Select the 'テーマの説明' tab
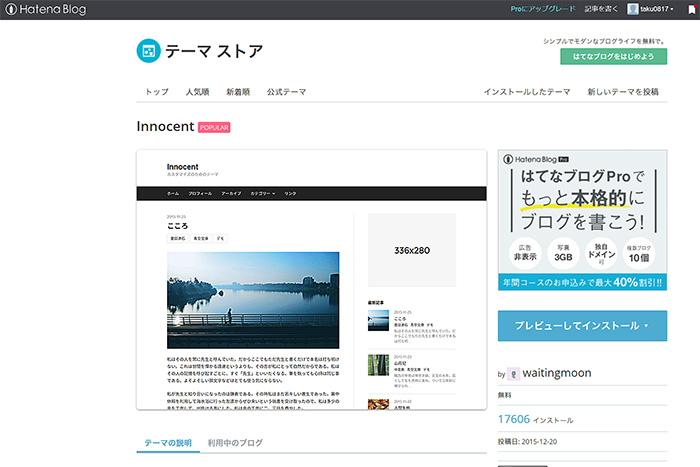 click(167, 442)
